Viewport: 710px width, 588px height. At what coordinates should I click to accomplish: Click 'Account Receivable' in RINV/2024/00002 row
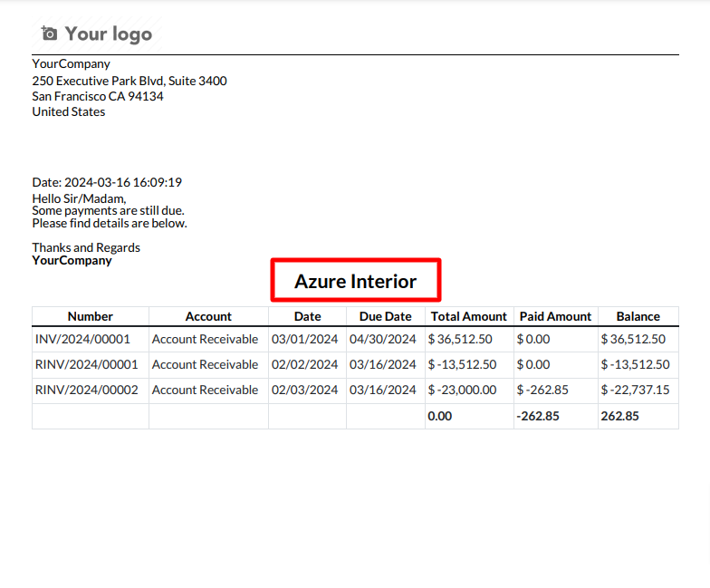(x=205, y=390)
